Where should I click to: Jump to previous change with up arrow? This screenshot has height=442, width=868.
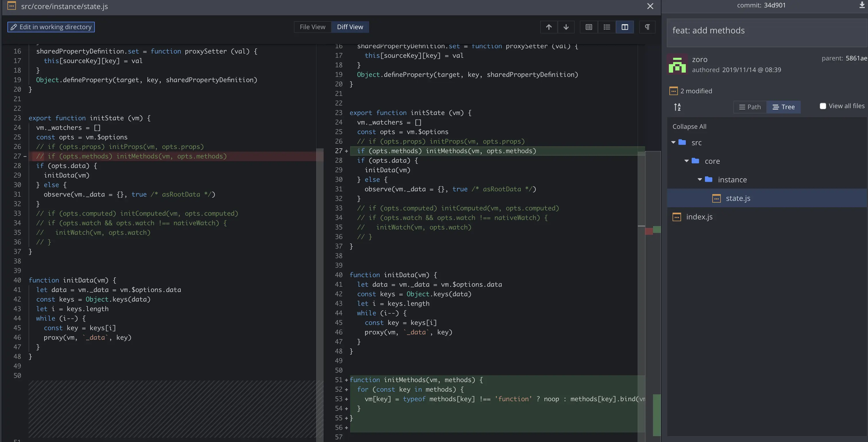point(549,27)
